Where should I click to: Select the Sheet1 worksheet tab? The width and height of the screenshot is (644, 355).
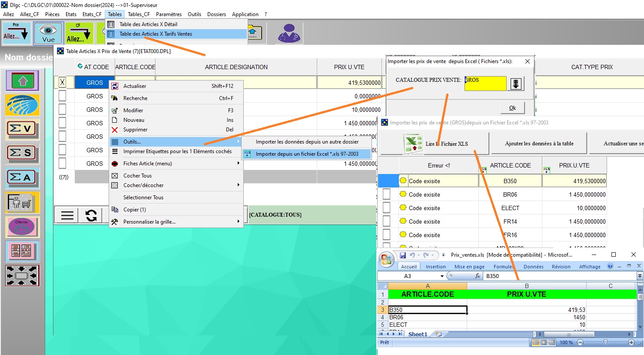pos(418,334)
